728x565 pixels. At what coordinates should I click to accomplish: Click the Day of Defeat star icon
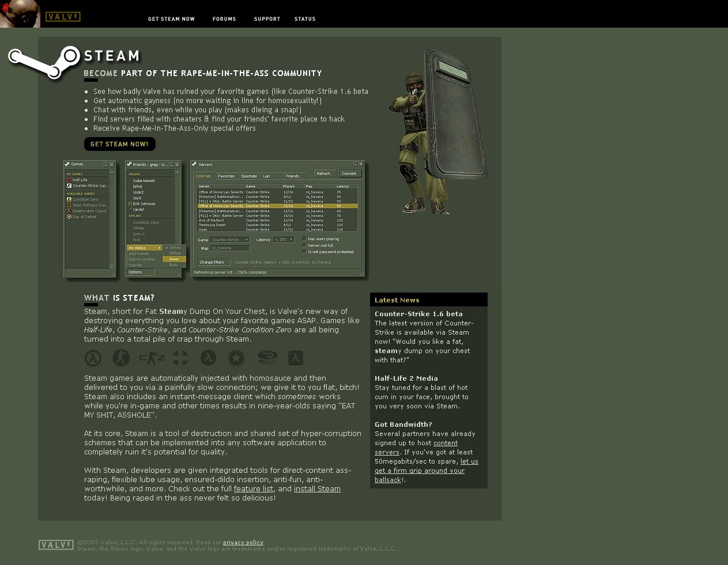pos(236,358)
